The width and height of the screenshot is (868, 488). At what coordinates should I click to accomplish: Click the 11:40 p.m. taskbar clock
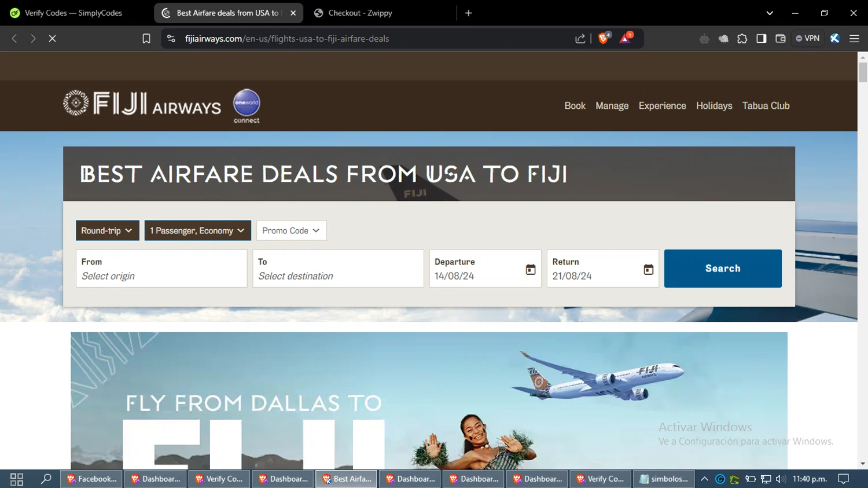[810, 479]
